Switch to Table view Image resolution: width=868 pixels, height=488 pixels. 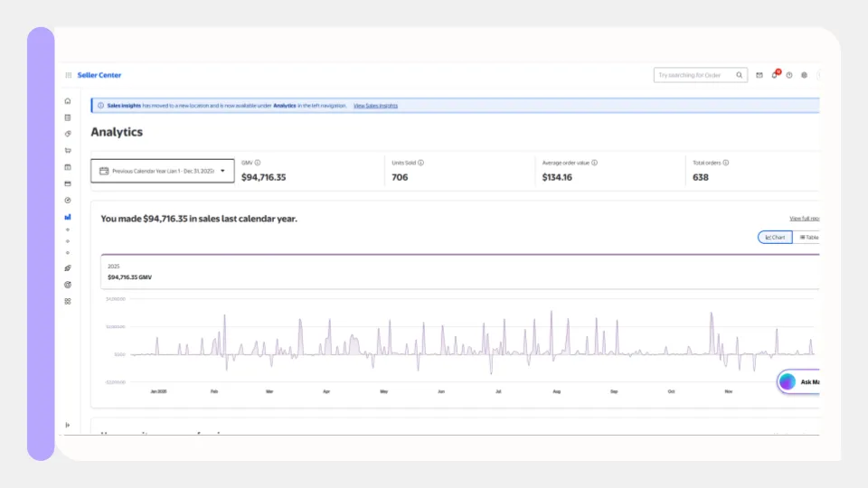click(x=808, y=237)
